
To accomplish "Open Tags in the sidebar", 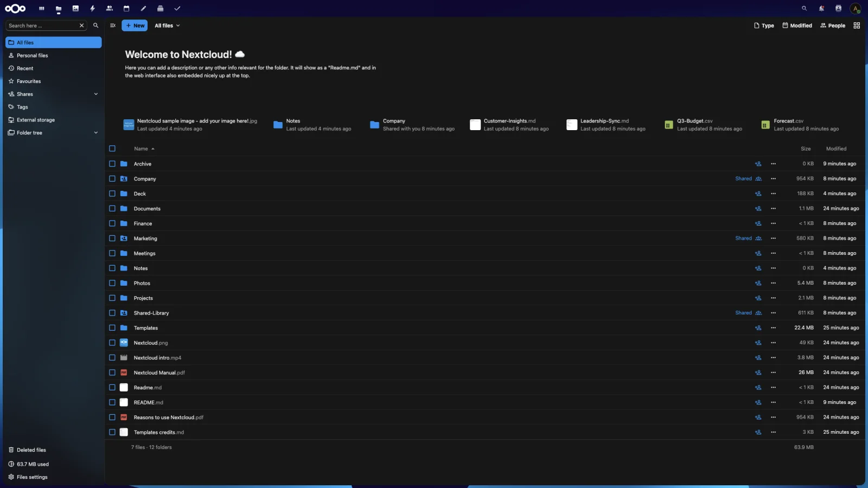I will (x=54, y=107).
